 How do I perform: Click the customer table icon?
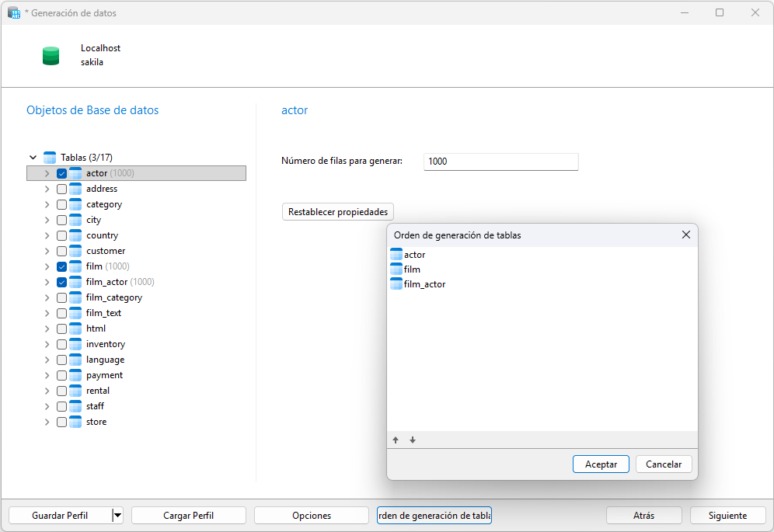coord(75,251)
